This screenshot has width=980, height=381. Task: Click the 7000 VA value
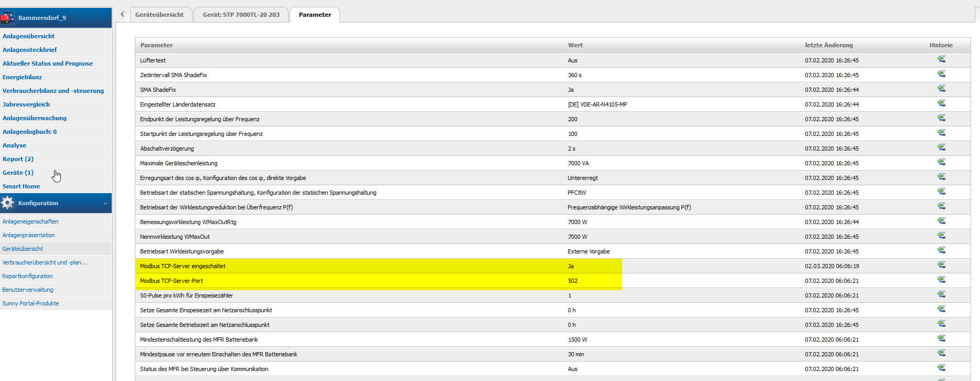tap(578, 163)
